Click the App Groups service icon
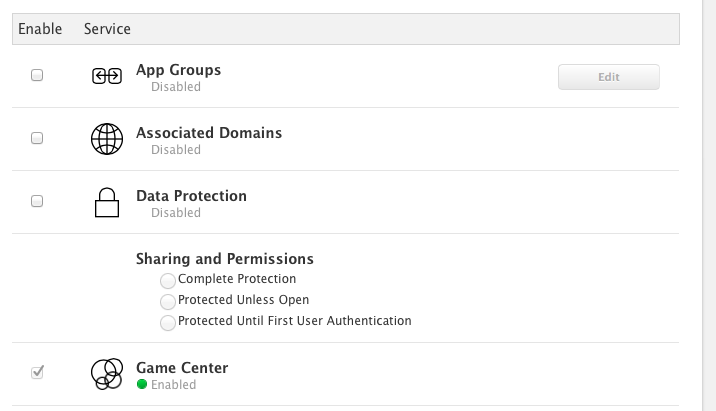The image size is (716, 411). (106, 77)
